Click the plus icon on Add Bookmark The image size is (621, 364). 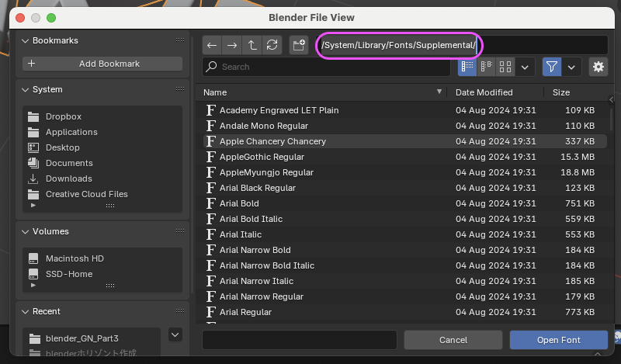tap(32, 64)
